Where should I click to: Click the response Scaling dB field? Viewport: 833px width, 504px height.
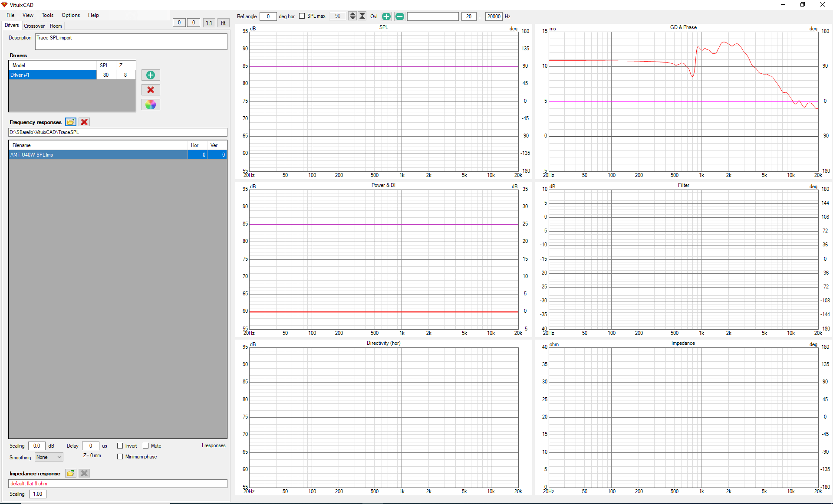point(37,446)
